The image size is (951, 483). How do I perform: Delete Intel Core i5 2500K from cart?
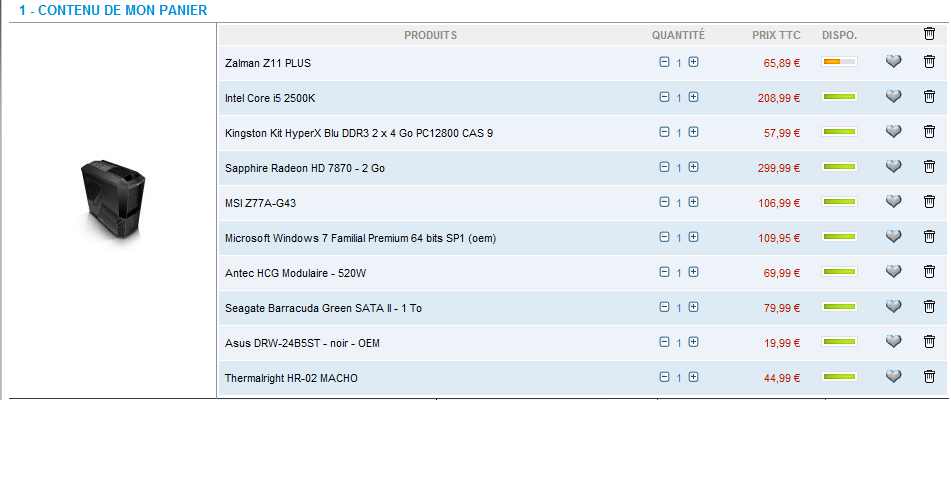tap(929, 97)
